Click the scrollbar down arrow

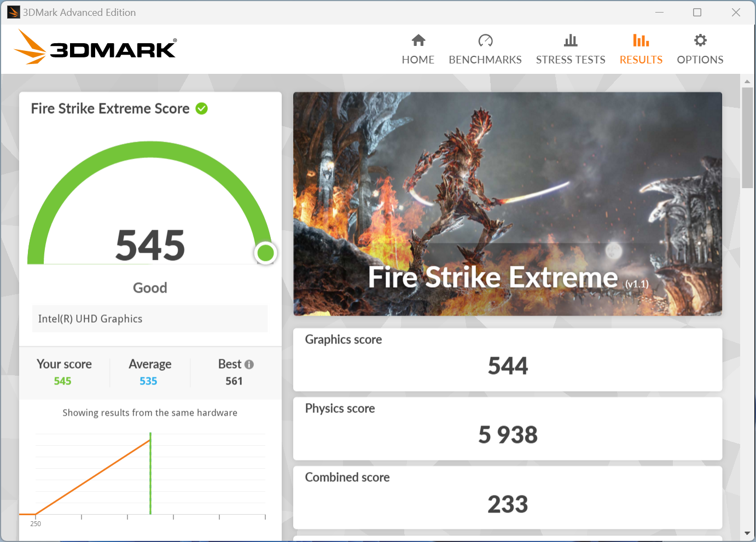(747, 533)
